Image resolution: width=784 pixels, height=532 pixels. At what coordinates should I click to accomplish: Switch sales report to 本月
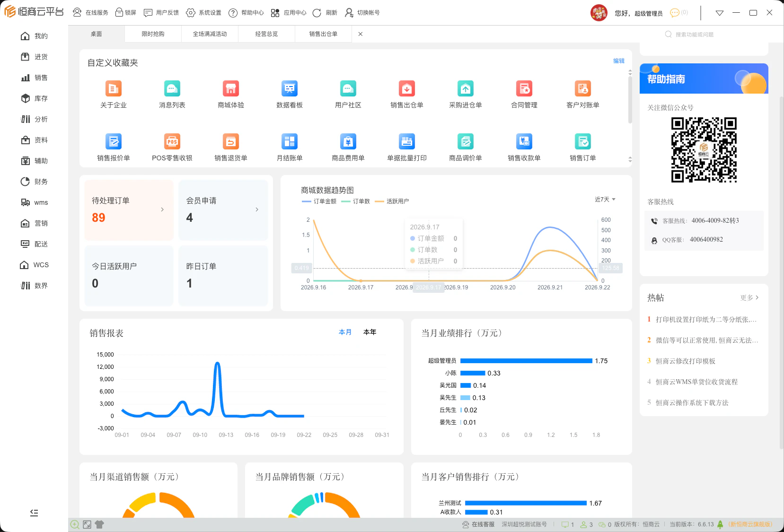(345, 332)
